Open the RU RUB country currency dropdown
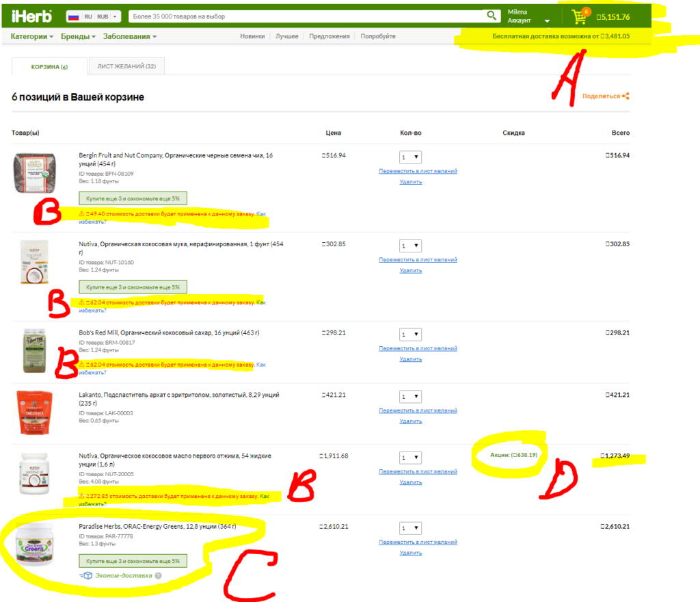The height and width of the screenshot is (602, 700). pyautogui.click(x=94, y=16)
